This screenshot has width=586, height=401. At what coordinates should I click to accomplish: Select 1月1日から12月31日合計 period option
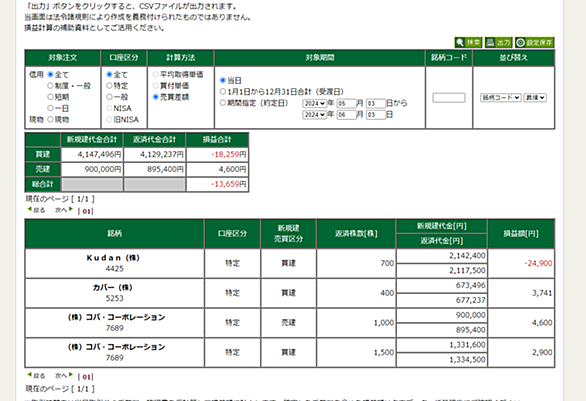pos(223,92)
